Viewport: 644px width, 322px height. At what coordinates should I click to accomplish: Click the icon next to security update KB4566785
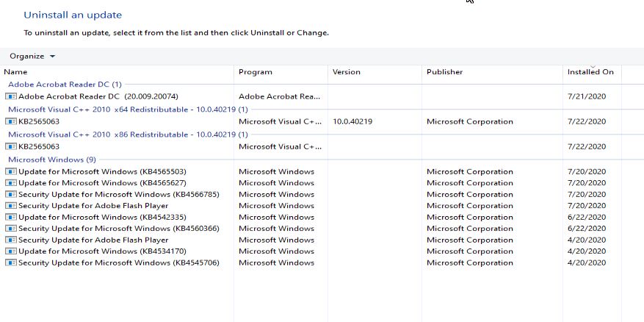coord(11,195)
